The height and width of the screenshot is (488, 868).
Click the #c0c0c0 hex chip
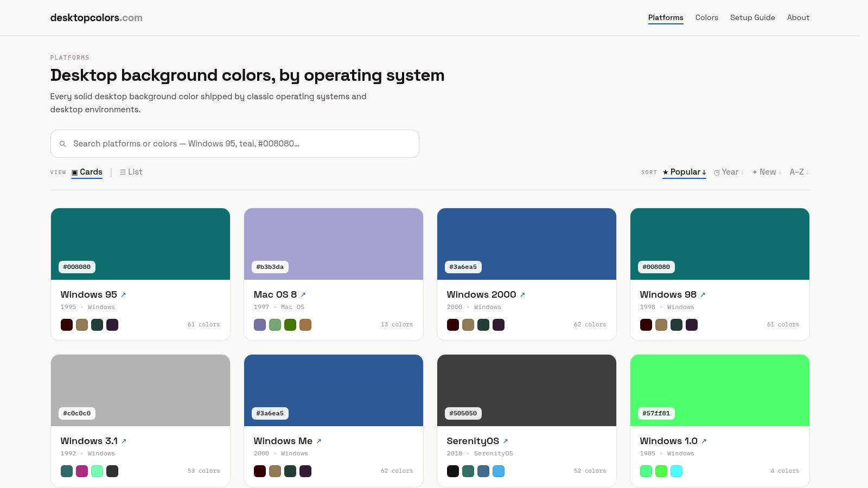pos(77,413)
